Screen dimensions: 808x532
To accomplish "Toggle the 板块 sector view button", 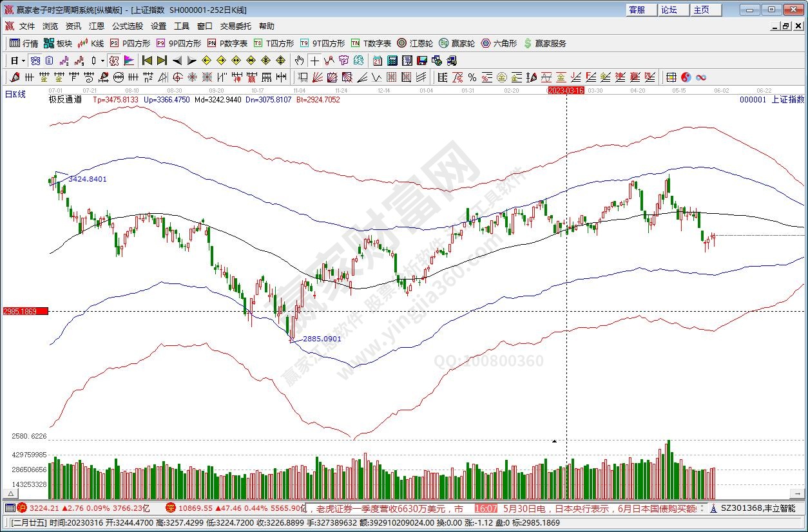I will click(x=58, y=43).
